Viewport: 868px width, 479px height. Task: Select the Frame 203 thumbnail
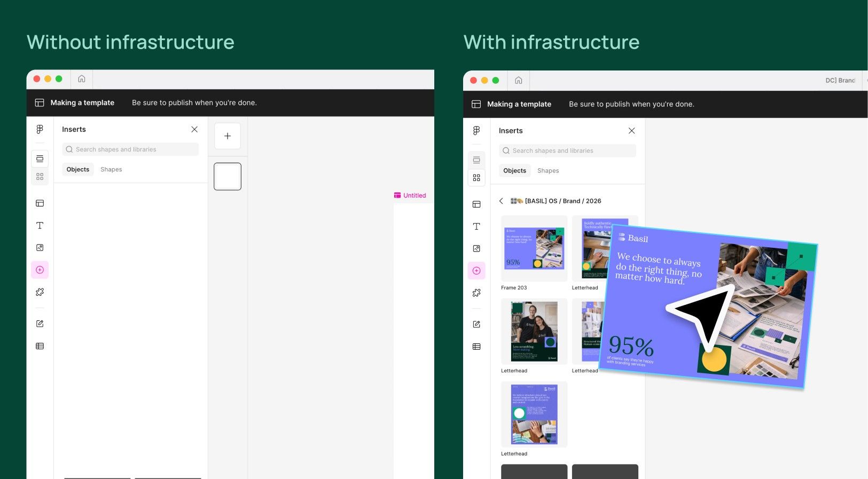(x=534, y=248)
